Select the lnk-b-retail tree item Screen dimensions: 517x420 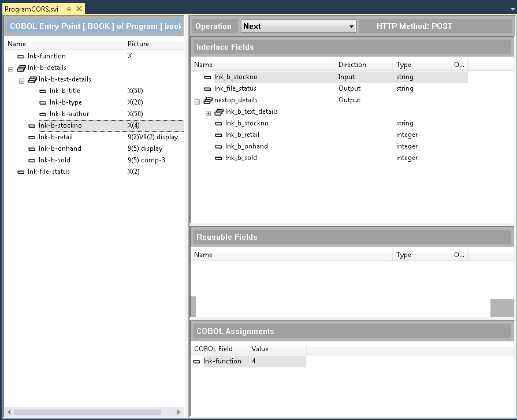55,137
